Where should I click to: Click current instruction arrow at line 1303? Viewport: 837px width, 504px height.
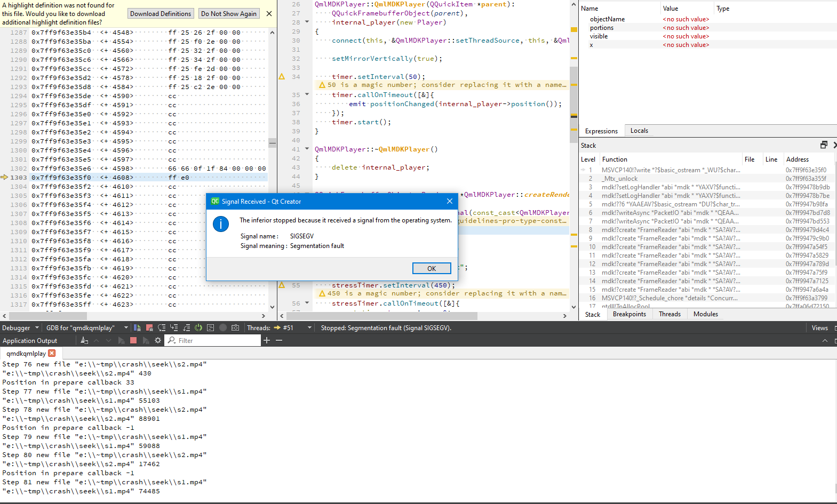pyautogui.click(x=4, y=177)
